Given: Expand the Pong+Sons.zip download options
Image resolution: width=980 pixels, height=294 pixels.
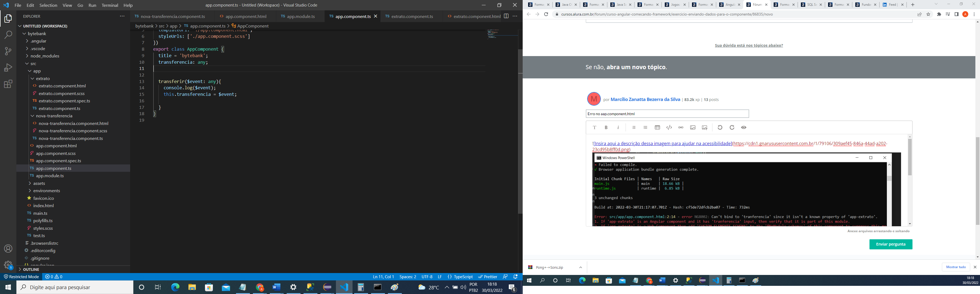Looking at the screenshot, I should 581,267.
